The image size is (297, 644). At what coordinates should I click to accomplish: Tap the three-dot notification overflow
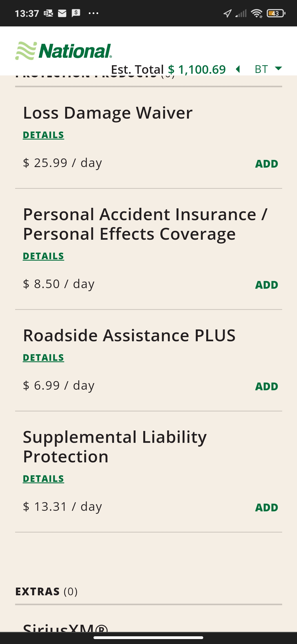94,13
